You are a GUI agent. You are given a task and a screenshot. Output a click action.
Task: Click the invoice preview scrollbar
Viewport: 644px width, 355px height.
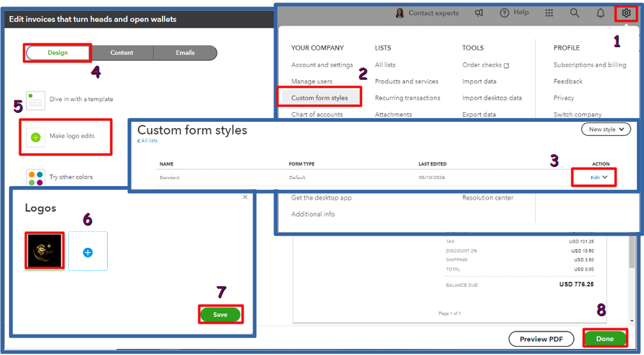pyautogui.click(x=632, y=251)
